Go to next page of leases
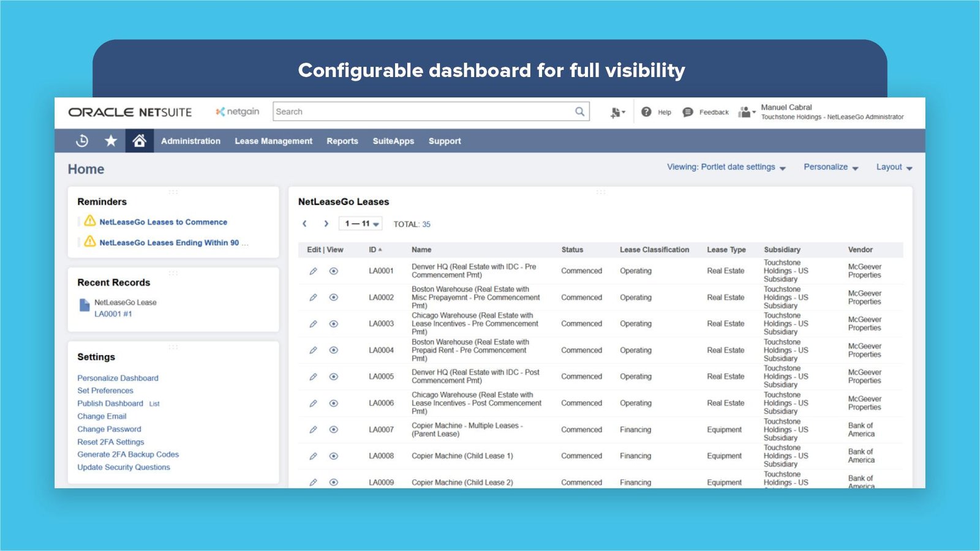Image resolution: width=980 pixels, height=551 pixels. coord(326,224)
